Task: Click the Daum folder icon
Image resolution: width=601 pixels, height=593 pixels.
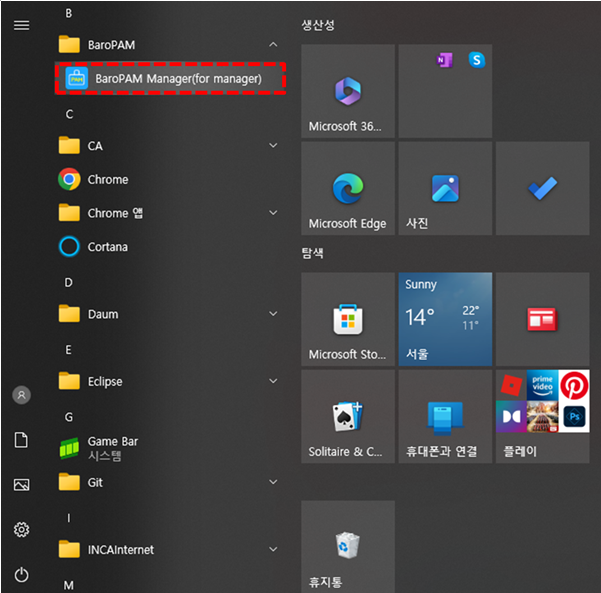Action: [69, 314]
